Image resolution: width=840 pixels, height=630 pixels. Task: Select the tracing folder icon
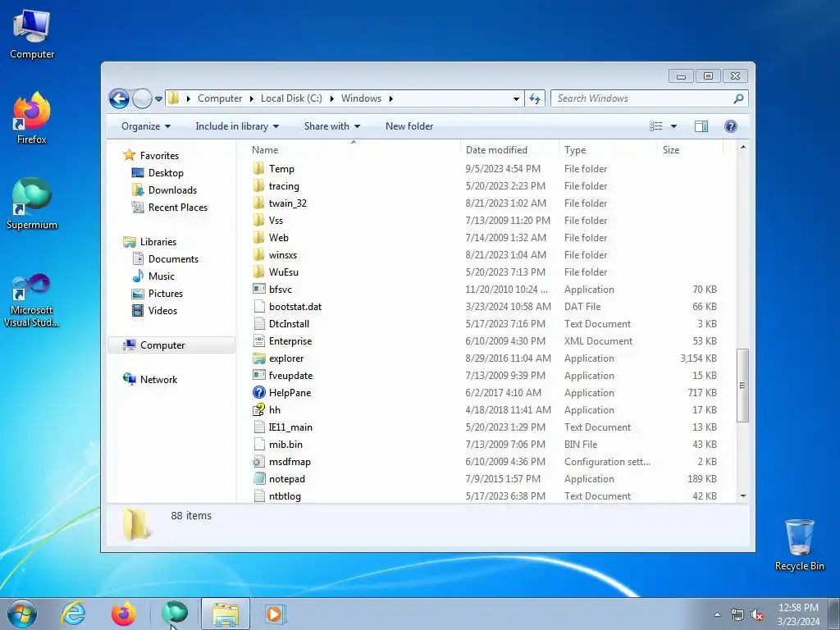click(x=258, y=186)
